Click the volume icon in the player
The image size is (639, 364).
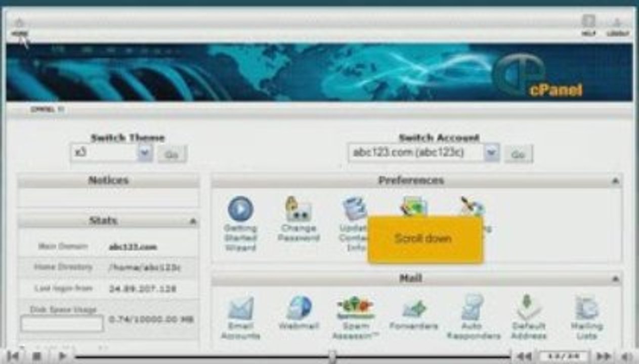coord(626,356)
